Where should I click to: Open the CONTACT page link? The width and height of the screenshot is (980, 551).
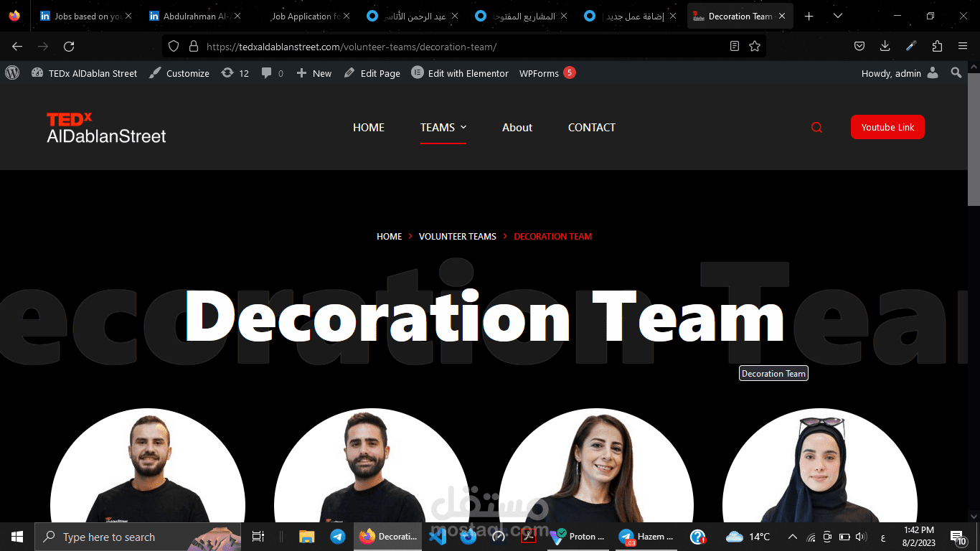(592, 127)
